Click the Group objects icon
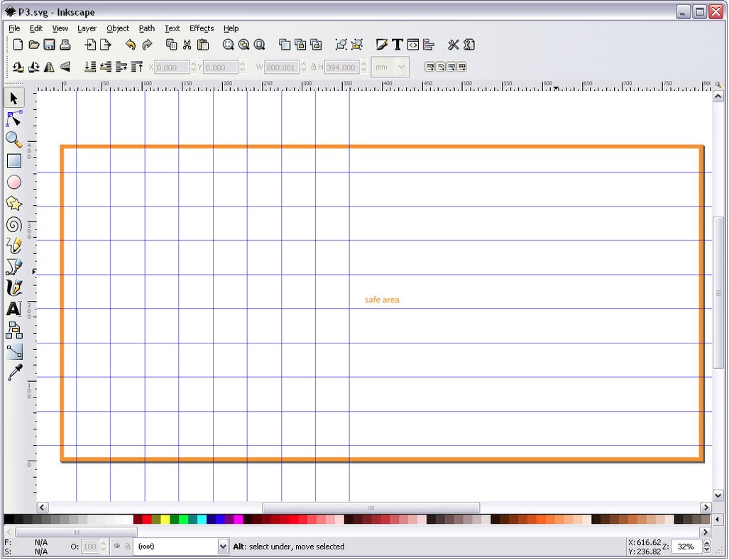 (x=341, y=45)
